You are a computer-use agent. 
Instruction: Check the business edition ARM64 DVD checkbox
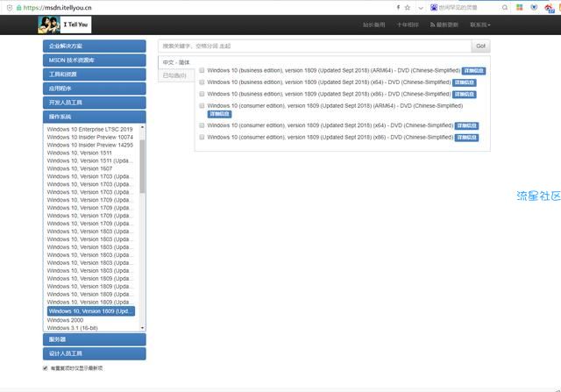coord(202,70)
